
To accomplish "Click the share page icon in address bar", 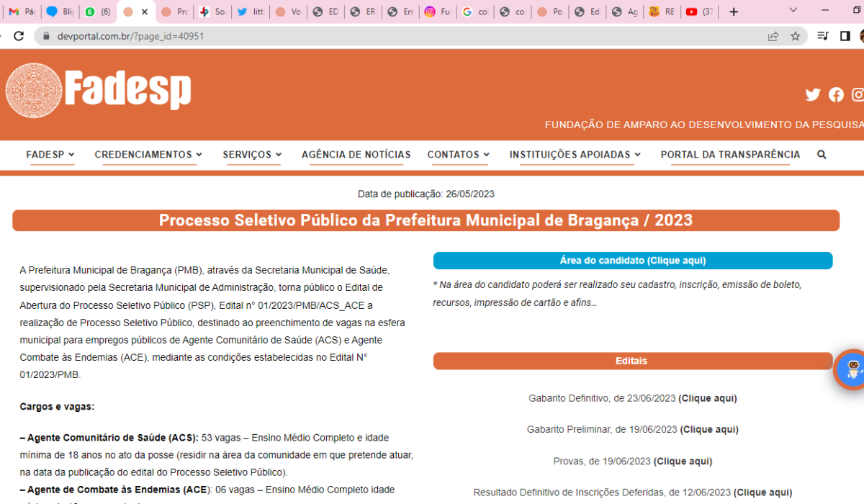I will click(x=773, y=36).
